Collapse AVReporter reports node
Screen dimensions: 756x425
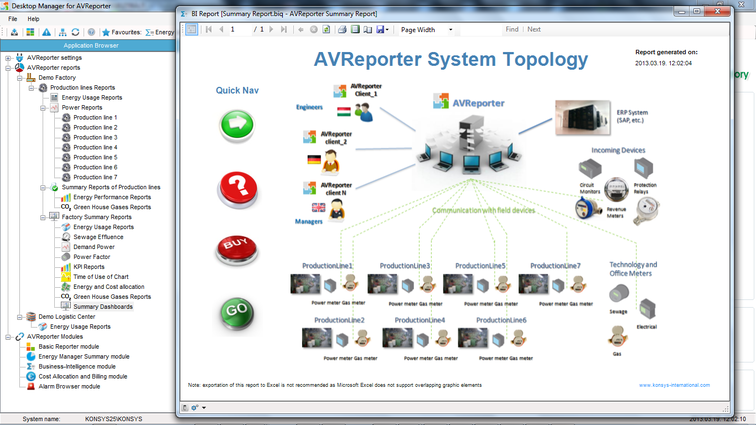[x=8, y=68]
